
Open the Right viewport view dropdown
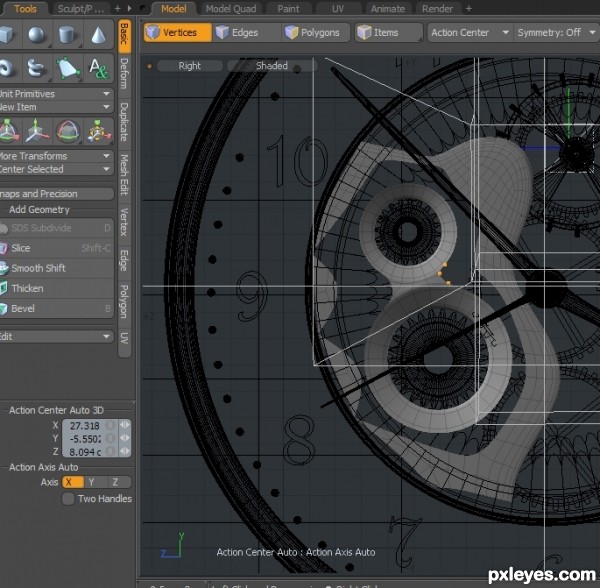click(x=190, y=66)
